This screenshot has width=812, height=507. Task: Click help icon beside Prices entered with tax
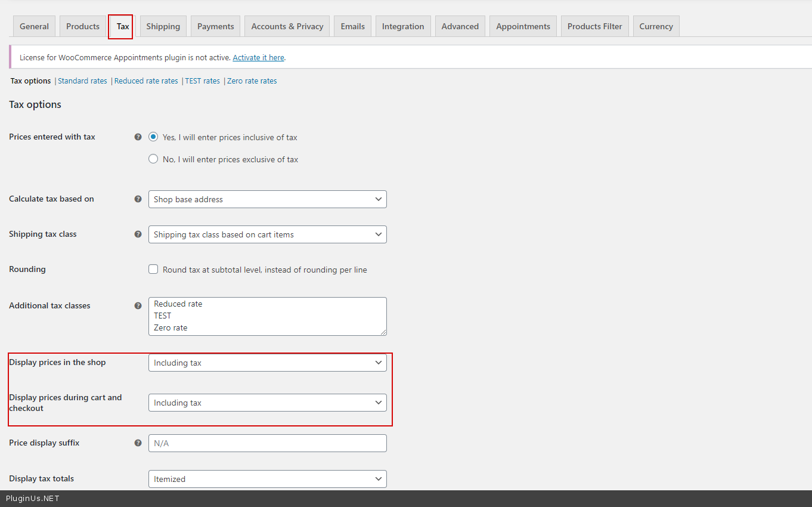[138, 137]
